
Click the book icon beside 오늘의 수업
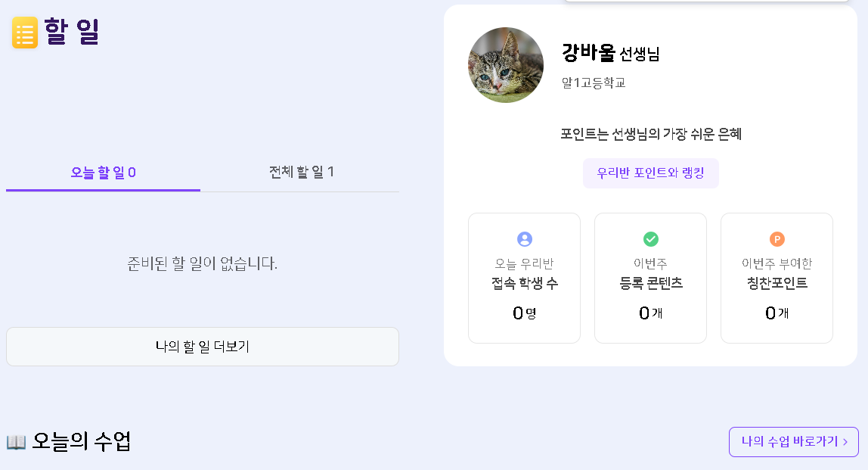16,442
